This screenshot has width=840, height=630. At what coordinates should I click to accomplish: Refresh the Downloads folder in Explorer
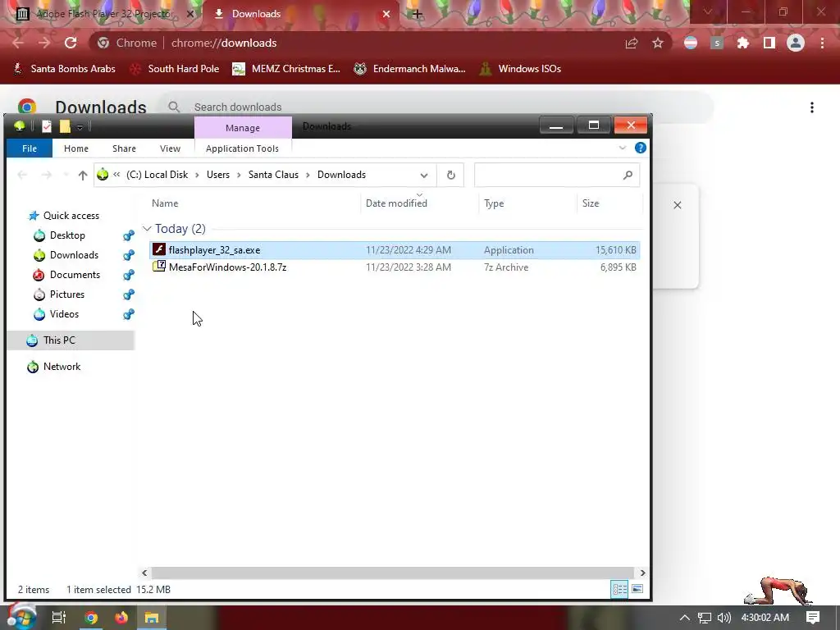point(451,176)
